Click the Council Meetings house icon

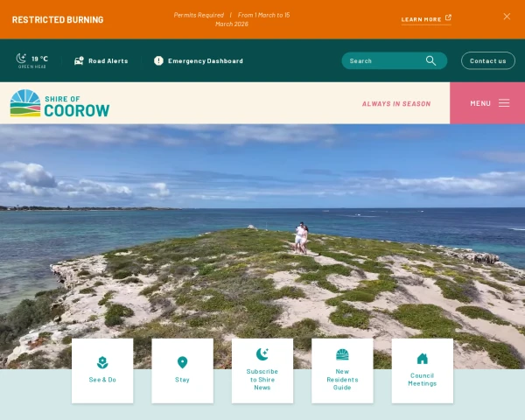pos(423,359)
